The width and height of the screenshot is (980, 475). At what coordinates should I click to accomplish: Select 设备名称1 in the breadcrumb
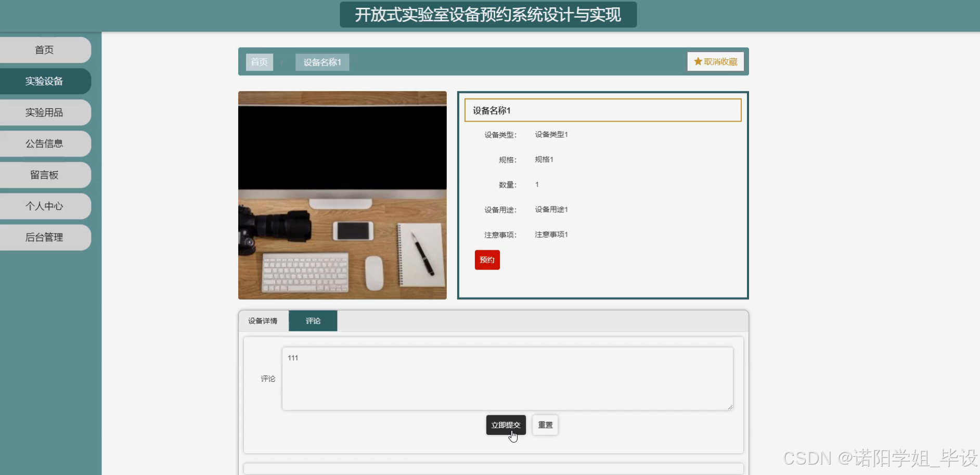322,62
